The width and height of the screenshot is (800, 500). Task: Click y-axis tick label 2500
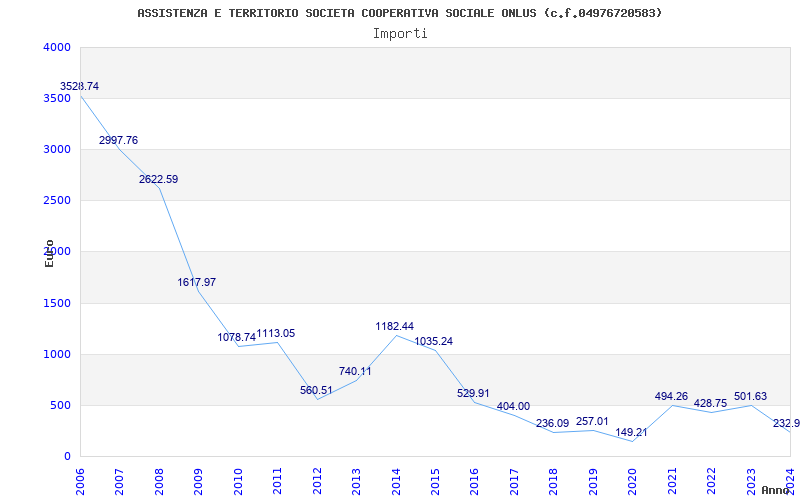click(x=57, y=201)
